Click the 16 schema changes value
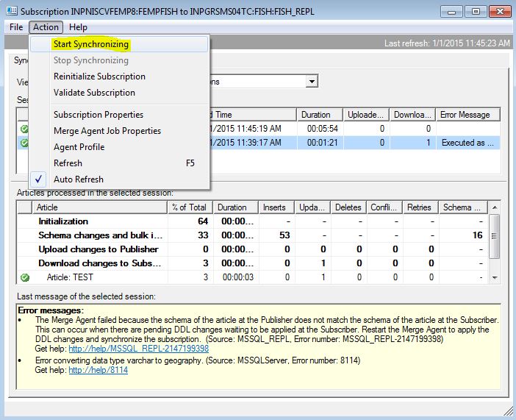 point(477,235)
